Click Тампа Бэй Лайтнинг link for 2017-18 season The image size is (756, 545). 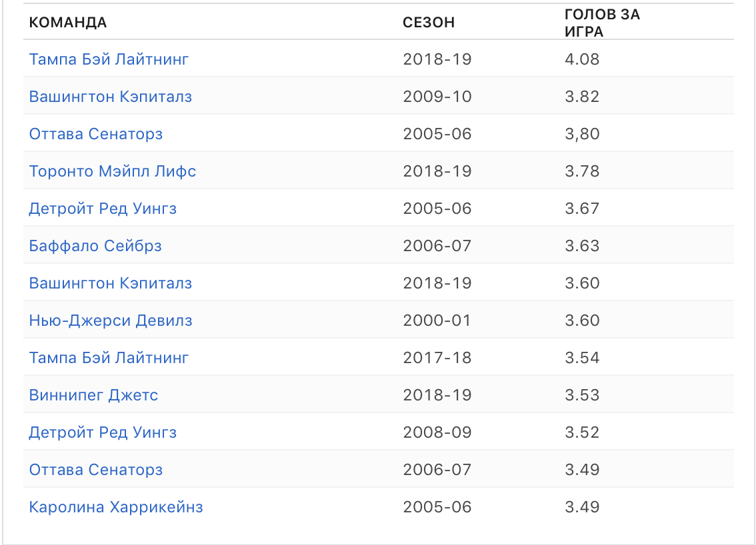pos(109,358)
